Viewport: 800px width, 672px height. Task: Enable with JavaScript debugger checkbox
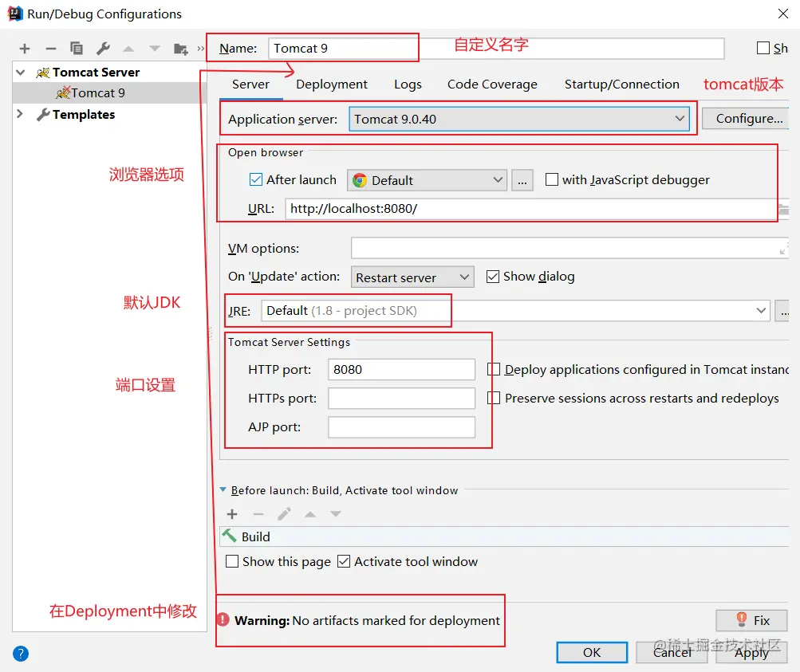(x=551, y=179)
